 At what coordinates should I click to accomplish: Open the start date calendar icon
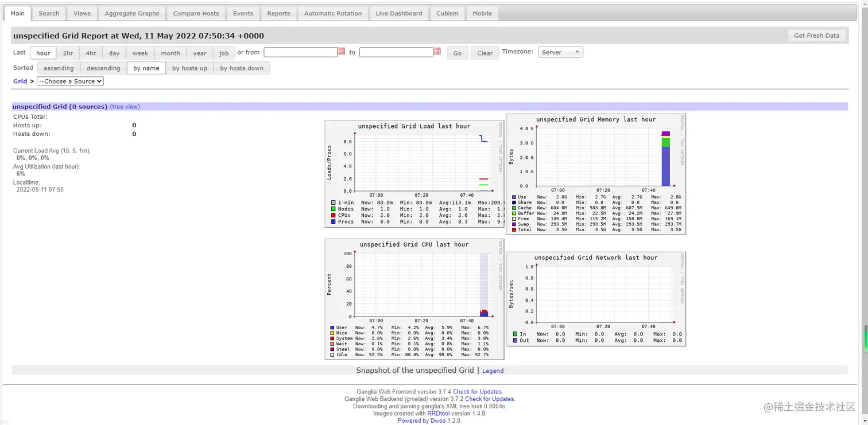tap(342, 52)
